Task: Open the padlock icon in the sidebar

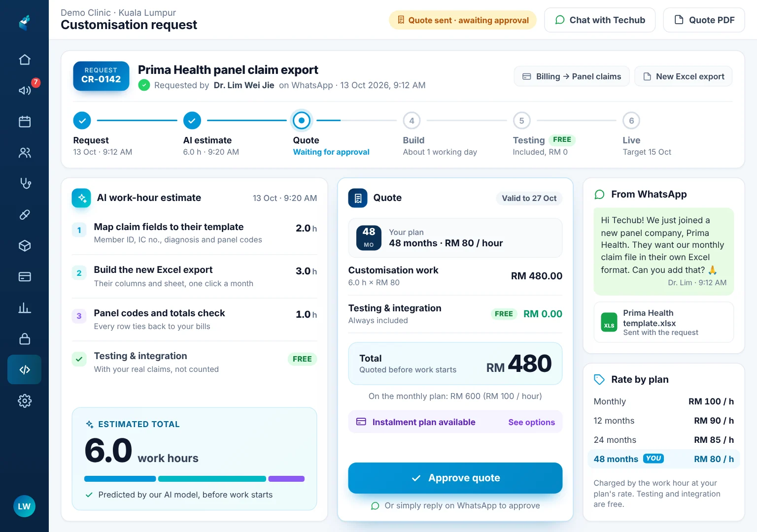Action: click(25, 339)
